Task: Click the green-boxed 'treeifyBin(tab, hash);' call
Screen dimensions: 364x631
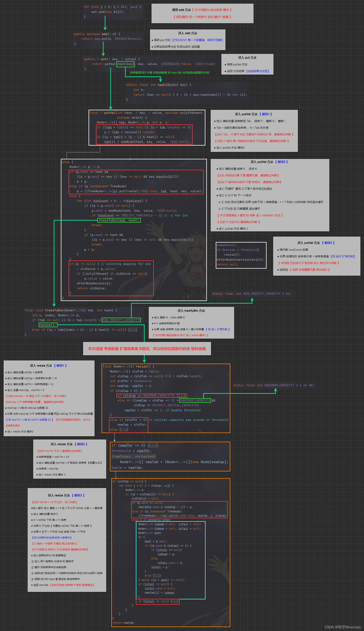Action: (x=119, y=220)
